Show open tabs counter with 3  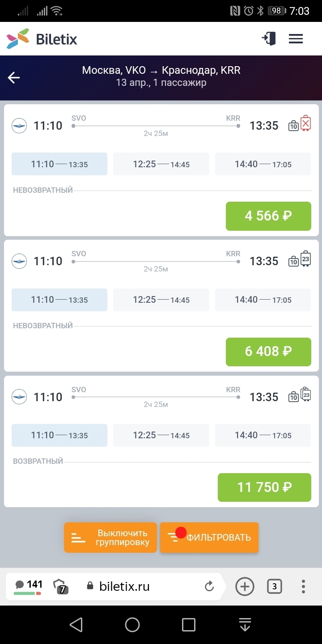point(274,586)
